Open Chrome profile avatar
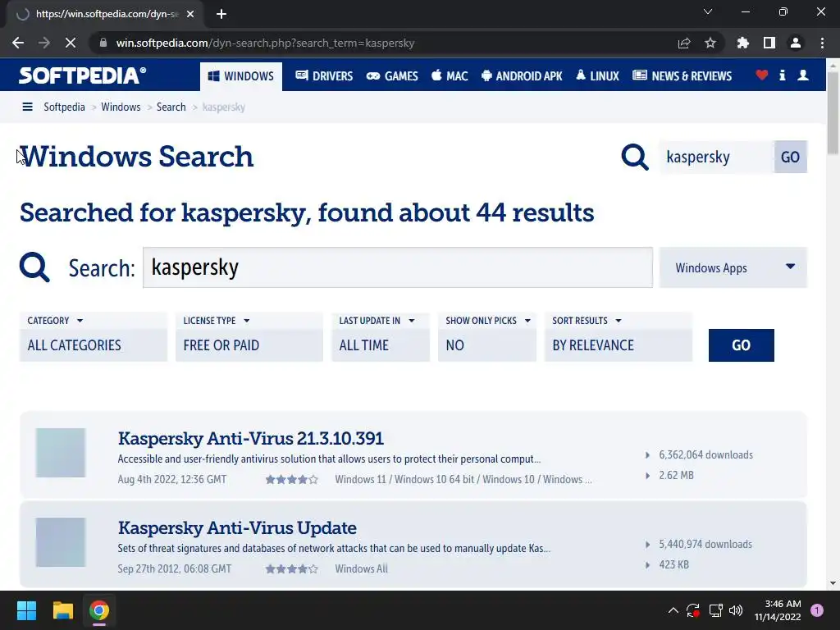Screen dimensions: 840x630 [x=796, y=43]
